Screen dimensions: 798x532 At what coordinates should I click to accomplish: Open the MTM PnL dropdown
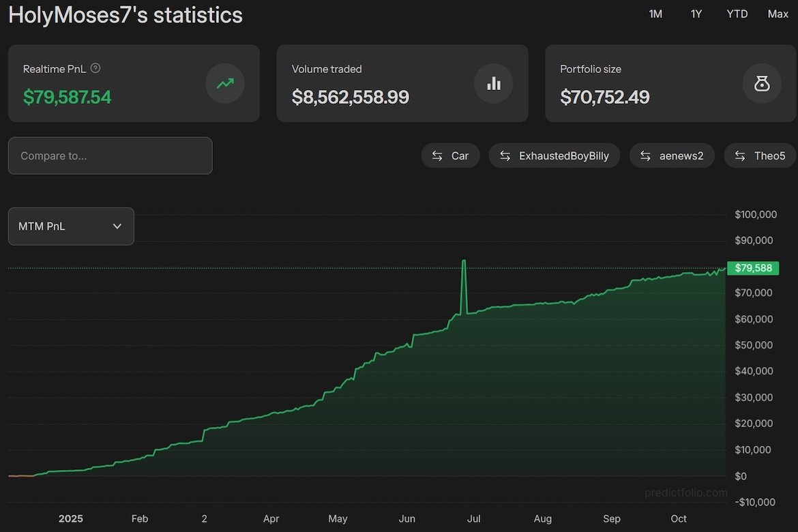coord(70,226)
